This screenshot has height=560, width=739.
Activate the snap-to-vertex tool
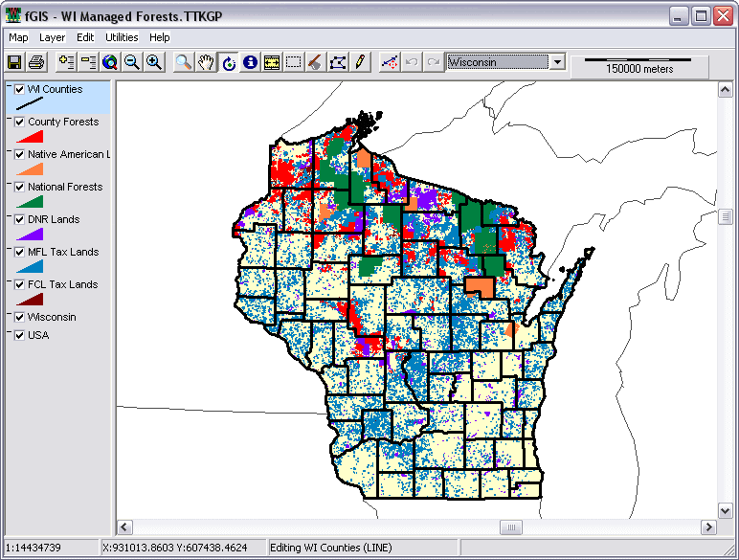tap(390, 62)
